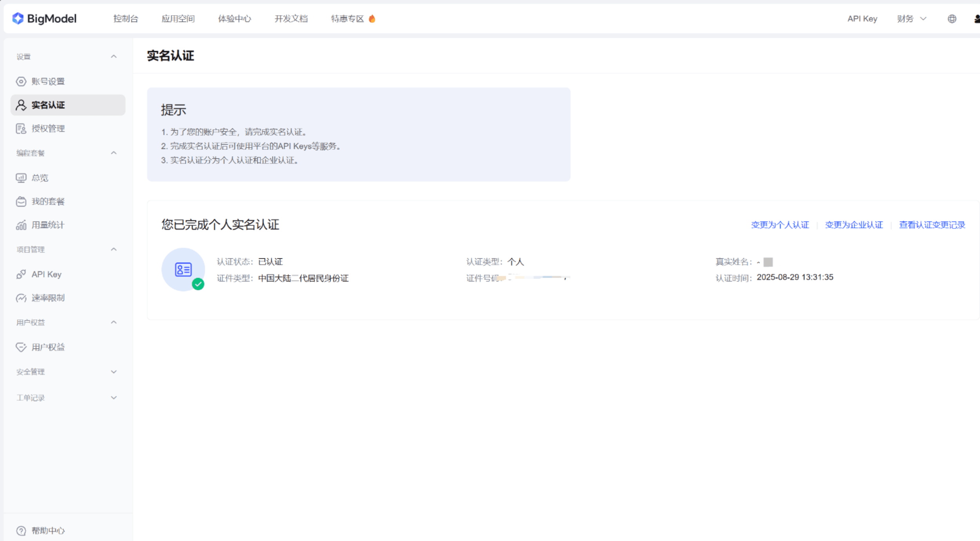Open language globe icon in top bar

pos(952,19)
